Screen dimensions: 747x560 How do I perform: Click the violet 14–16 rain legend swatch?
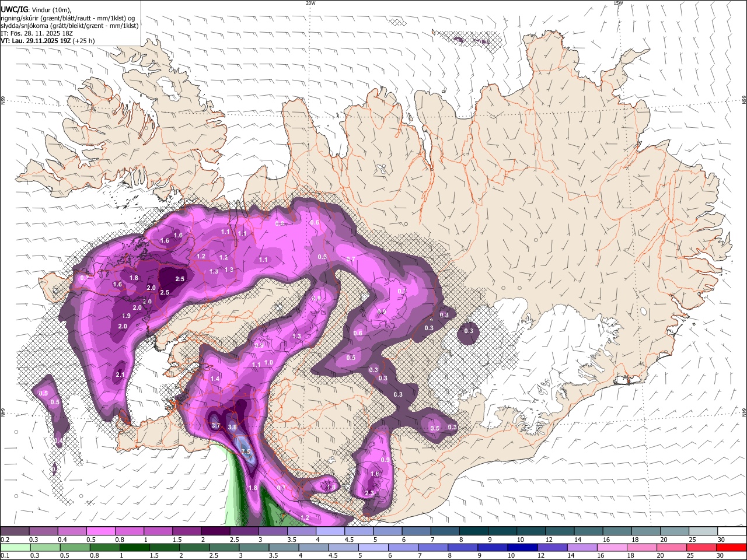pos(582,548)
